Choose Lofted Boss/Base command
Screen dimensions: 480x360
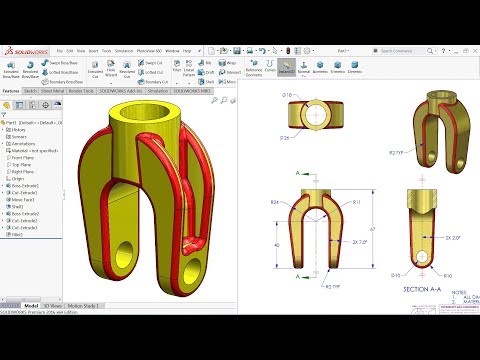tap(60, 72)
